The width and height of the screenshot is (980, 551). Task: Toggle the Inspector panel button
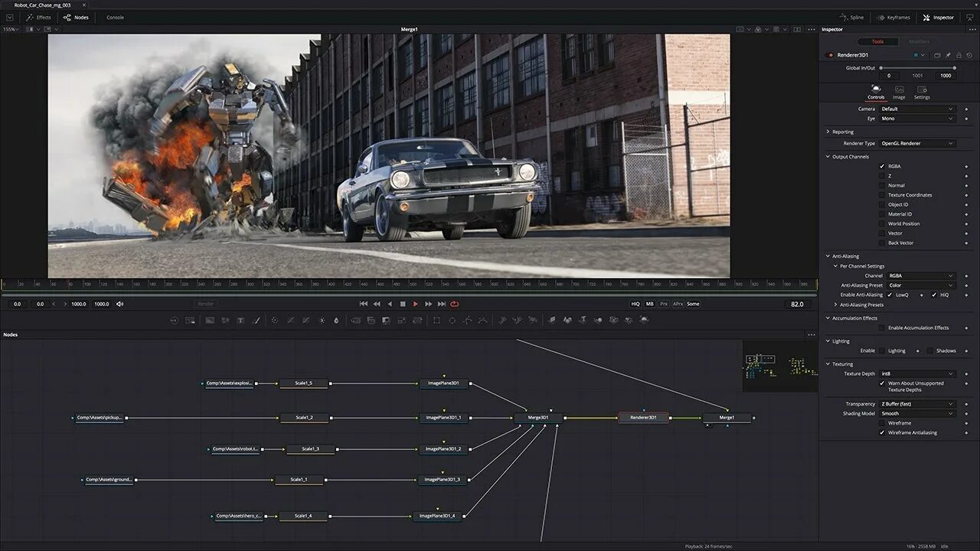939,17
